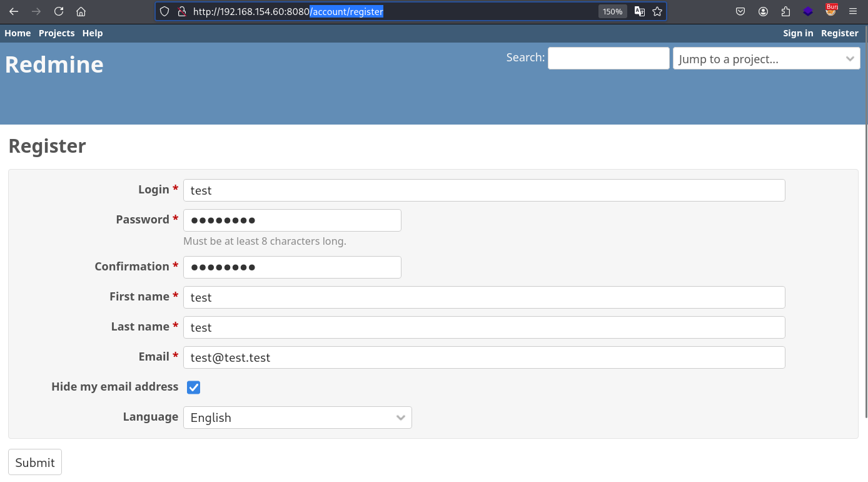Image resolution: width=868 pixels, height=482 pixels.
Task: Click the translate page icon
Action: [640, 11]
